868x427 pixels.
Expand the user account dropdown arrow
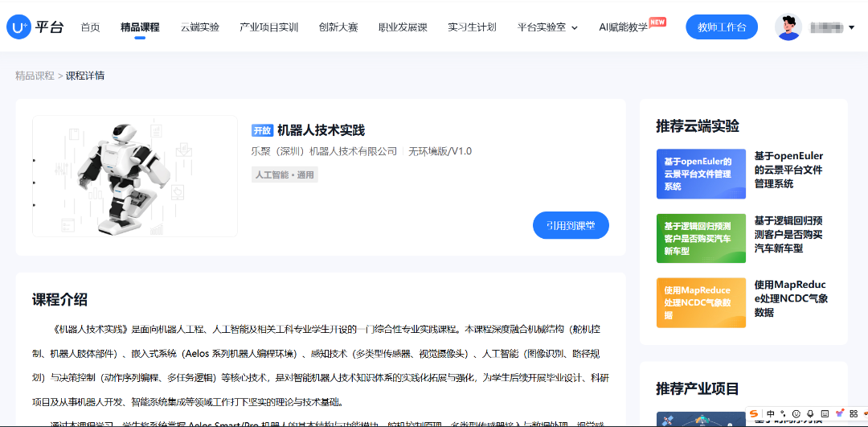point(851,27)
